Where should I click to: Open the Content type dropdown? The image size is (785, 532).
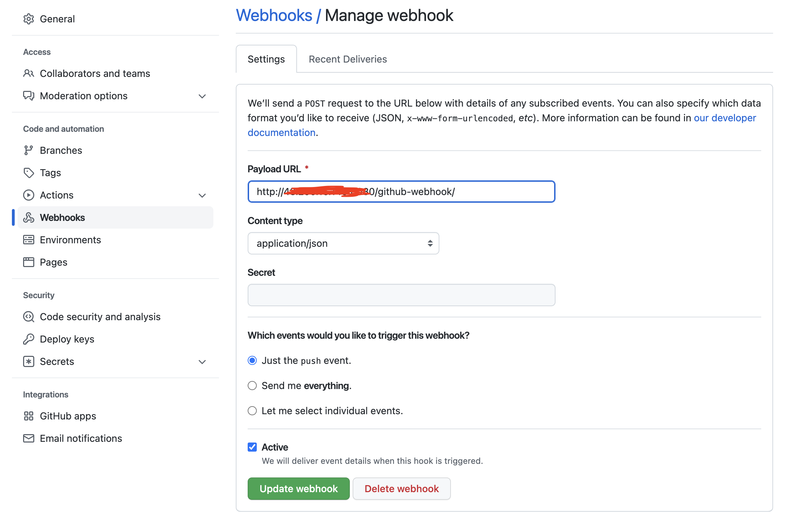(x=343, y=243)
